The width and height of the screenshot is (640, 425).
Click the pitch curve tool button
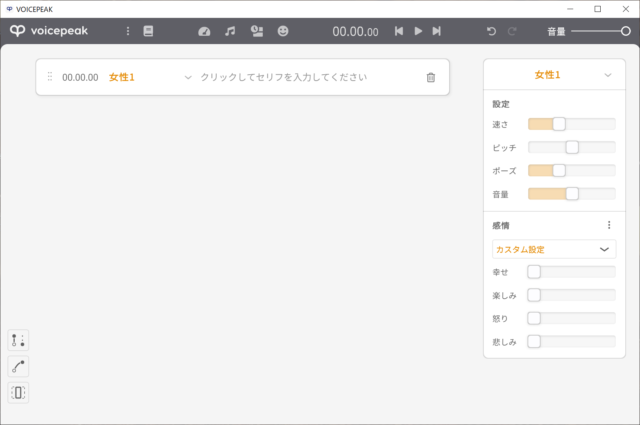coord(18,366)
